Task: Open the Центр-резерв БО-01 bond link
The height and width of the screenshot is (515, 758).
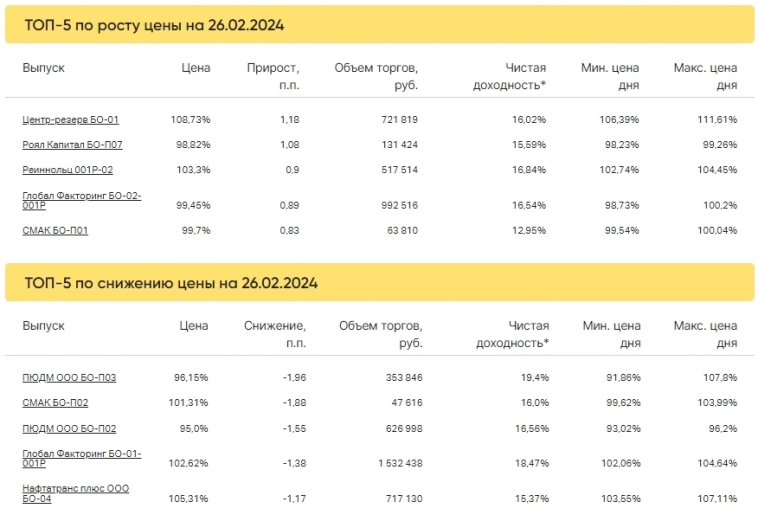Action: (71, 120)
